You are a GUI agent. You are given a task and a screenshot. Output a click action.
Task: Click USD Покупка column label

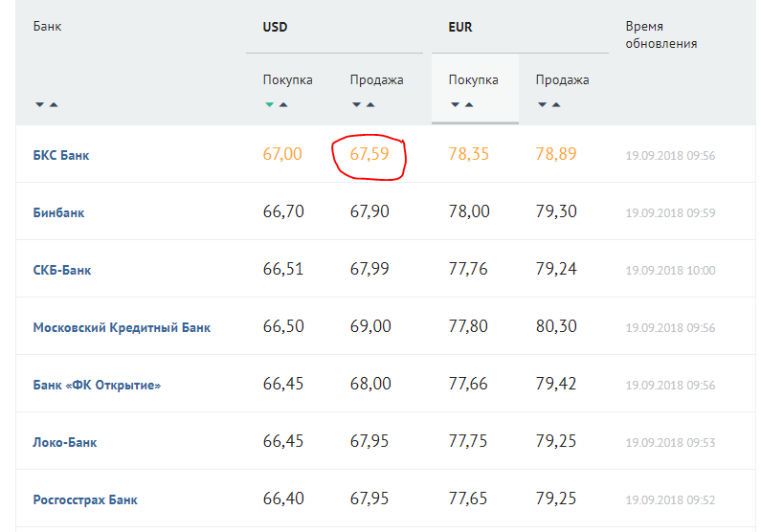(288, 80)
